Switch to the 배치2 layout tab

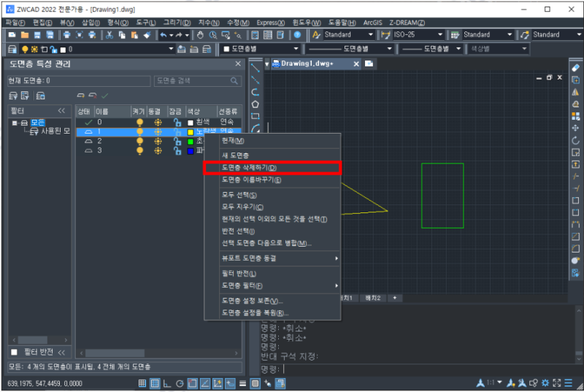(x=373, y=298)
